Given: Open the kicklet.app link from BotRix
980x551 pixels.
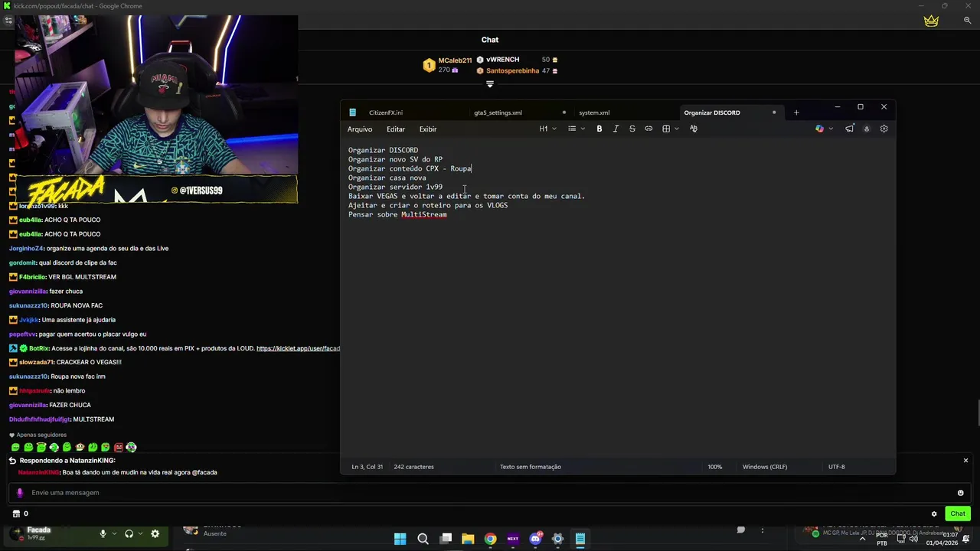Looking at the screenshot, I should 298,348.
